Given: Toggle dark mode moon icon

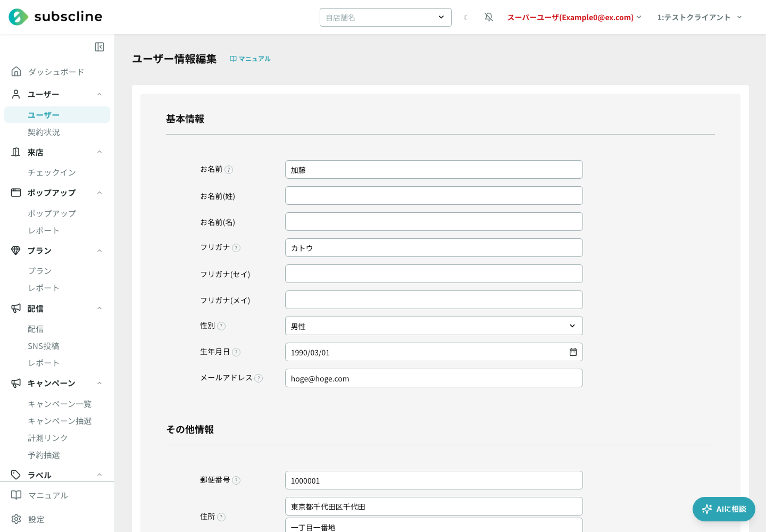Looking at the screenshot, I should 466,18.
